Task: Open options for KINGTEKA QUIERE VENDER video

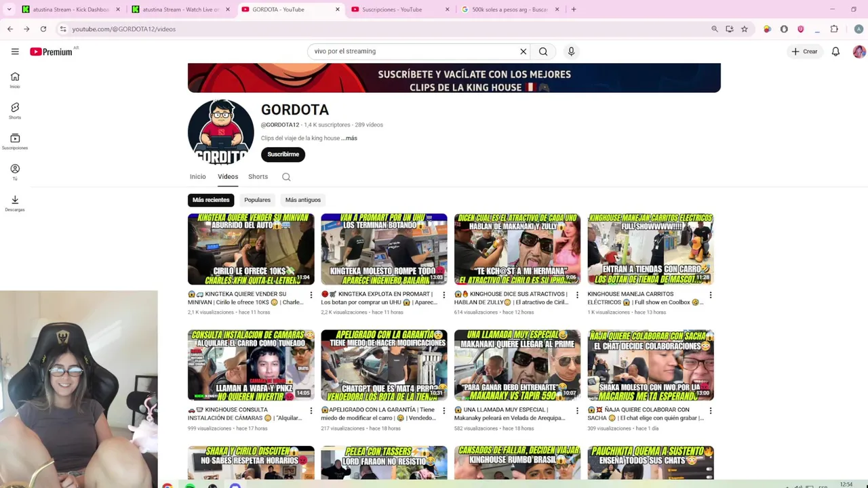Action: 311,295
